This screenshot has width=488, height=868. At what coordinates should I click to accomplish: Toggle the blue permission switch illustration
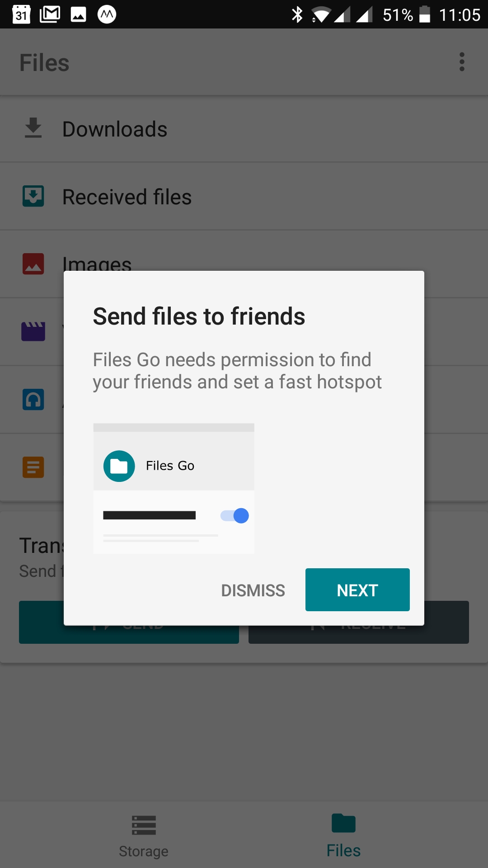235,516
